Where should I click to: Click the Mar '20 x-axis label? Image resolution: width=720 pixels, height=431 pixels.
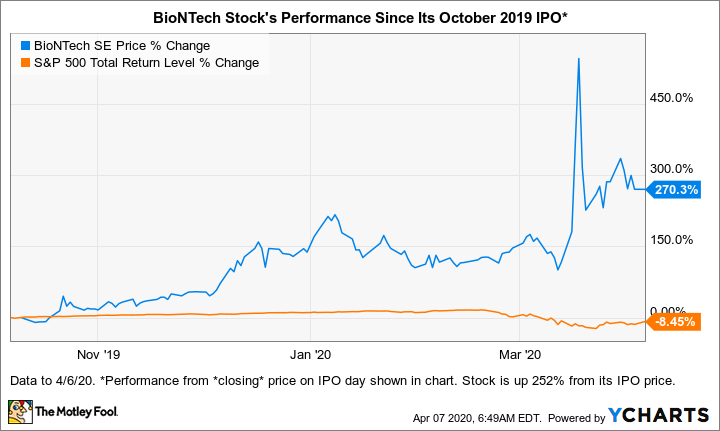(x=518, y=354)
